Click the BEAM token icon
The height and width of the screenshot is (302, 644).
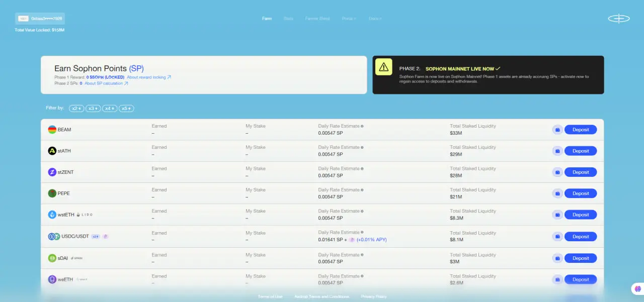52,130
